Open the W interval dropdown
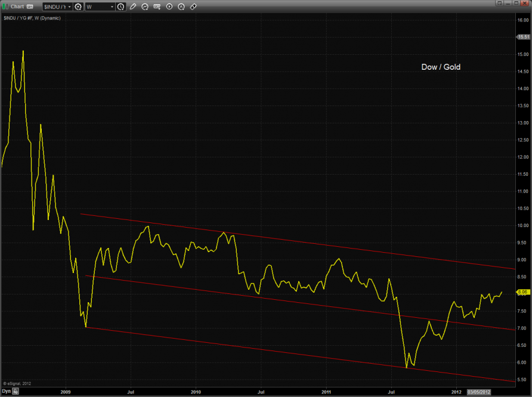532x397 pixels. click(112, 7)
